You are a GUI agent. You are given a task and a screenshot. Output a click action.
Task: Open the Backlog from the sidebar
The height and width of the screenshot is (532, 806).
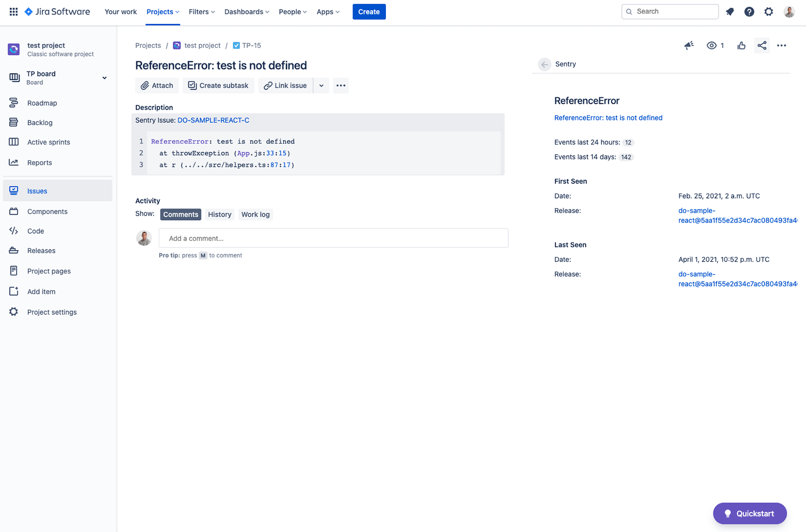tap(39, 122)
